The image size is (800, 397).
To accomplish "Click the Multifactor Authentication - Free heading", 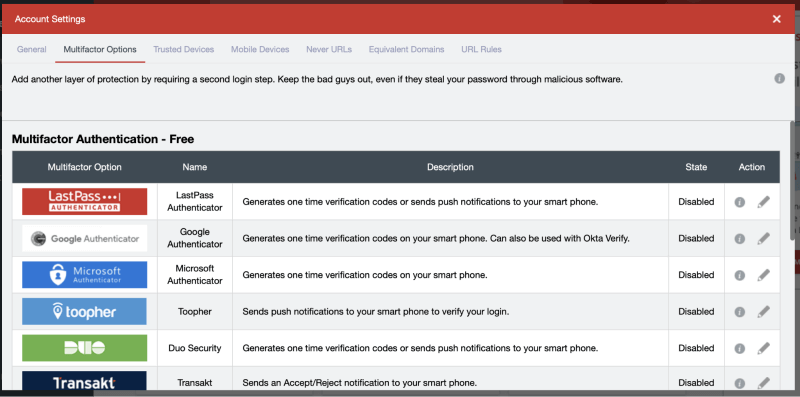I will (103, 139).
